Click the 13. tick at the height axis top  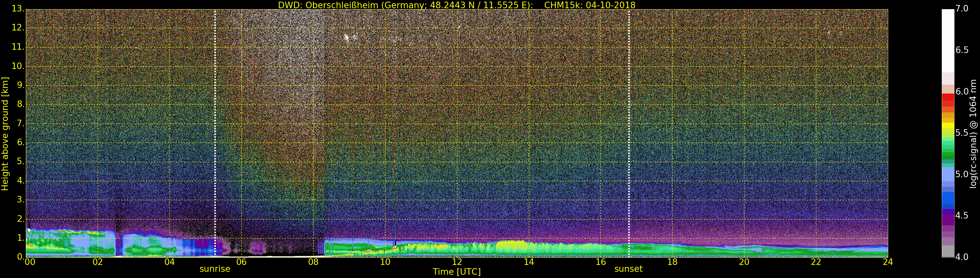click(x=18, y=9)
